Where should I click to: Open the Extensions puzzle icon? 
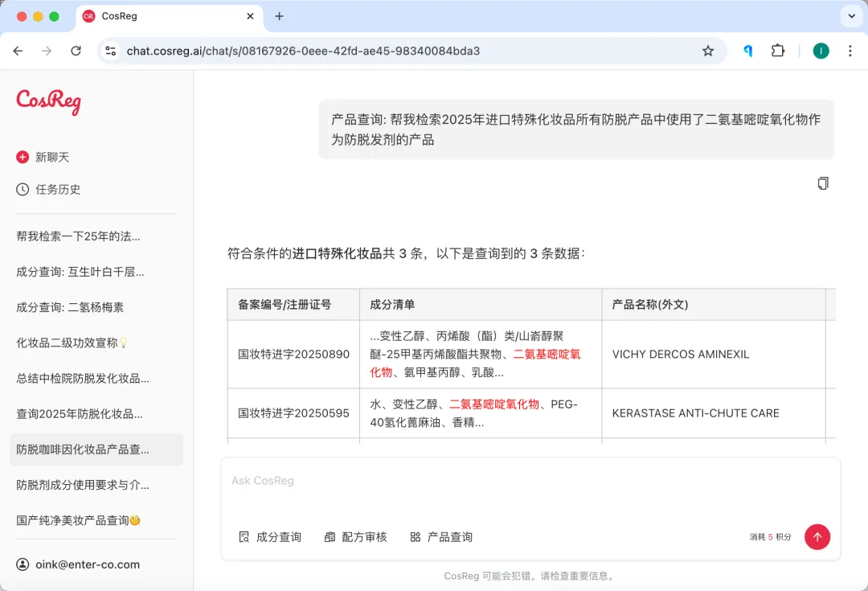coord(778,51)
